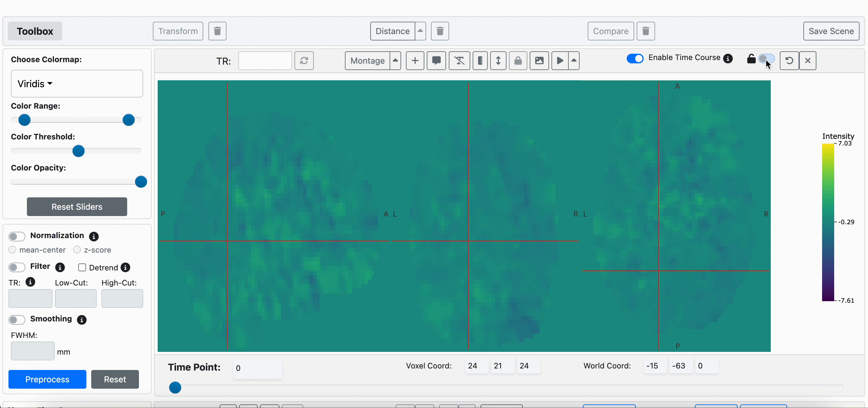Click the refresh icon beside TR field
Image resolution: width=868 pixels, height=408 pixels.
coord(304,61)
